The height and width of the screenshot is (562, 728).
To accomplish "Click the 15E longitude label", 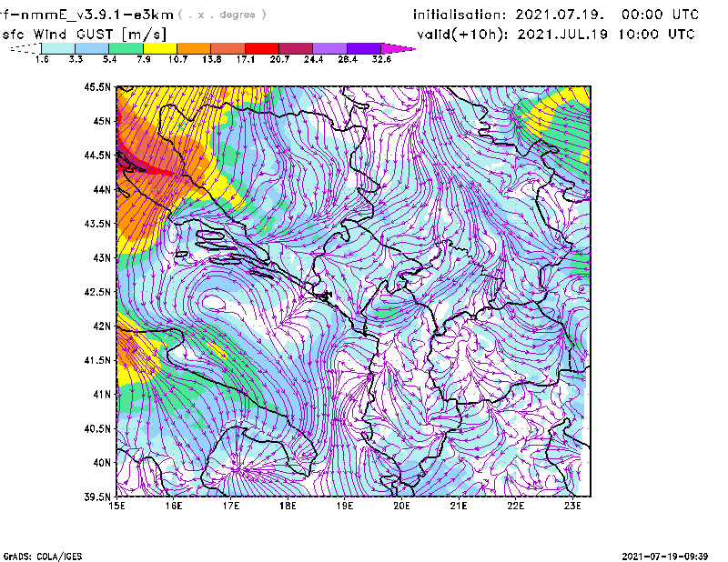I will [x=116, y=506].
